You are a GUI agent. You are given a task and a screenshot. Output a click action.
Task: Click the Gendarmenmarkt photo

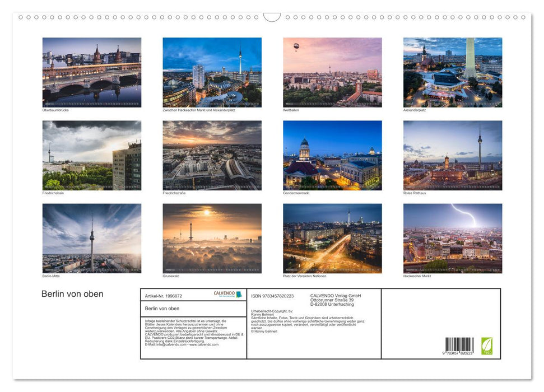[x=333, y=155]
